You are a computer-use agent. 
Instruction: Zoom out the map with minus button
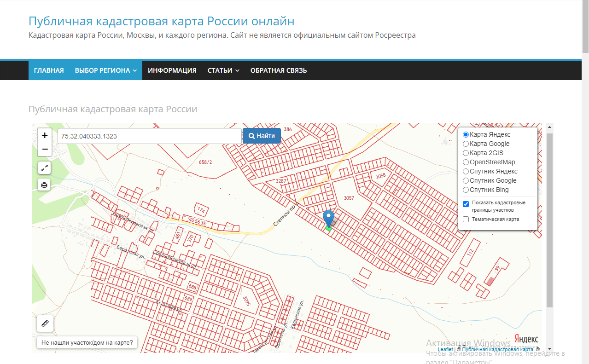click(45, 149)
